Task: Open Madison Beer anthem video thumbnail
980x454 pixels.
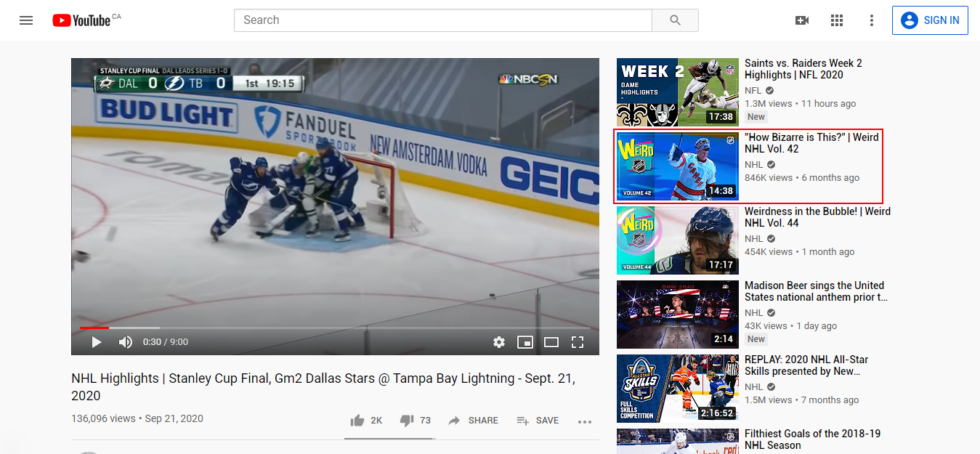Action: click(678, 315)
